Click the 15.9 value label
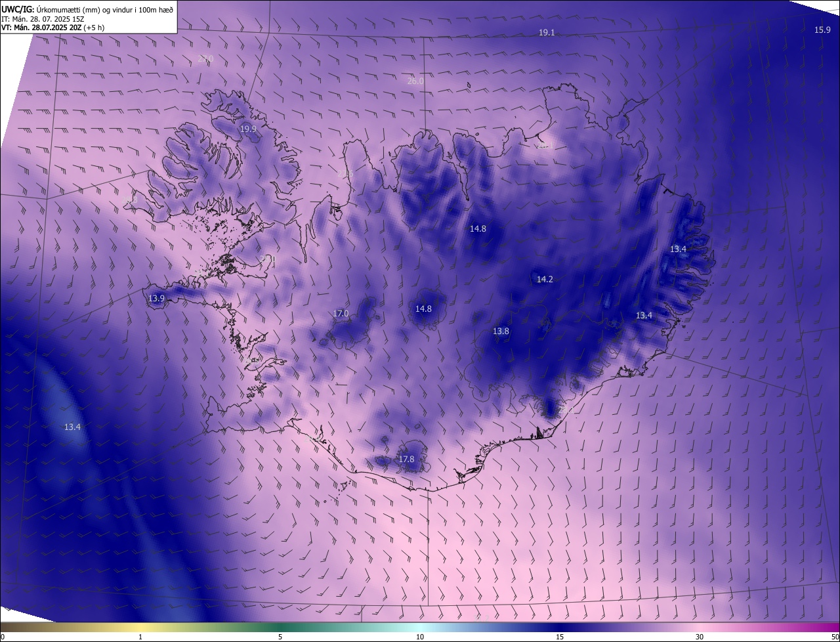Image resolution: width=840 pixels, height=642 pixels. pos(822,30)
